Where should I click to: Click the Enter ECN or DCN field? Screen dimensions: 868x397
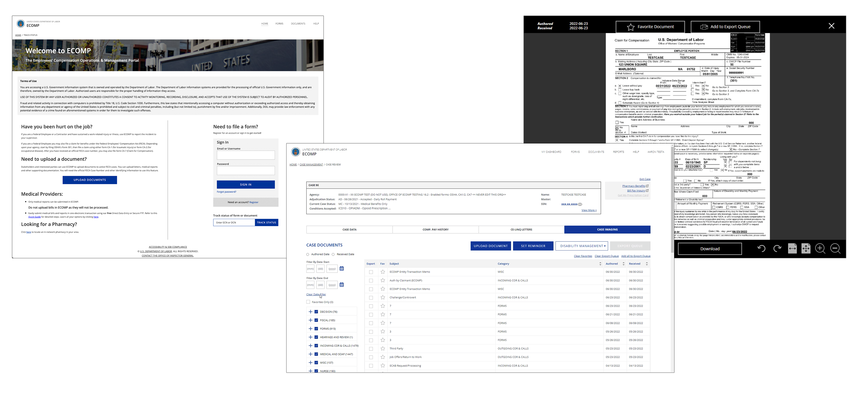coord(234,223)
